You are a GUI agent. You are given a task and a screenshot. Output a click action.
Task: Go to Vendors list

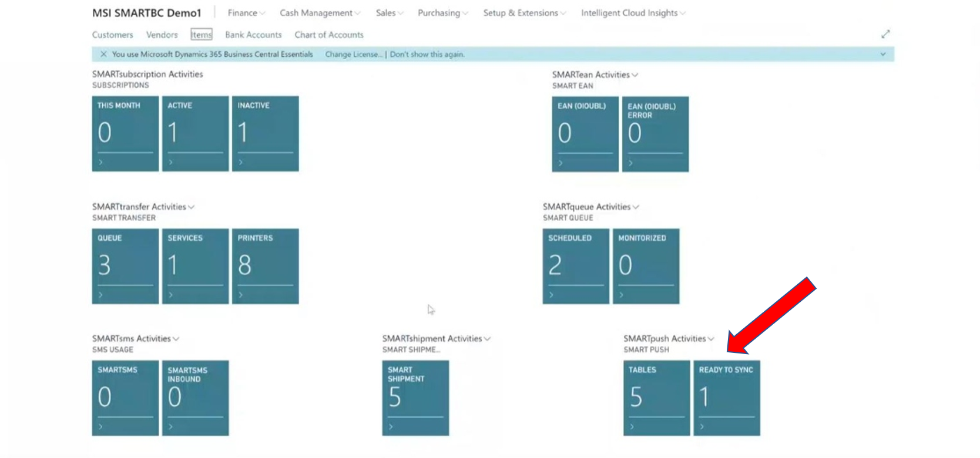[162, 35]
